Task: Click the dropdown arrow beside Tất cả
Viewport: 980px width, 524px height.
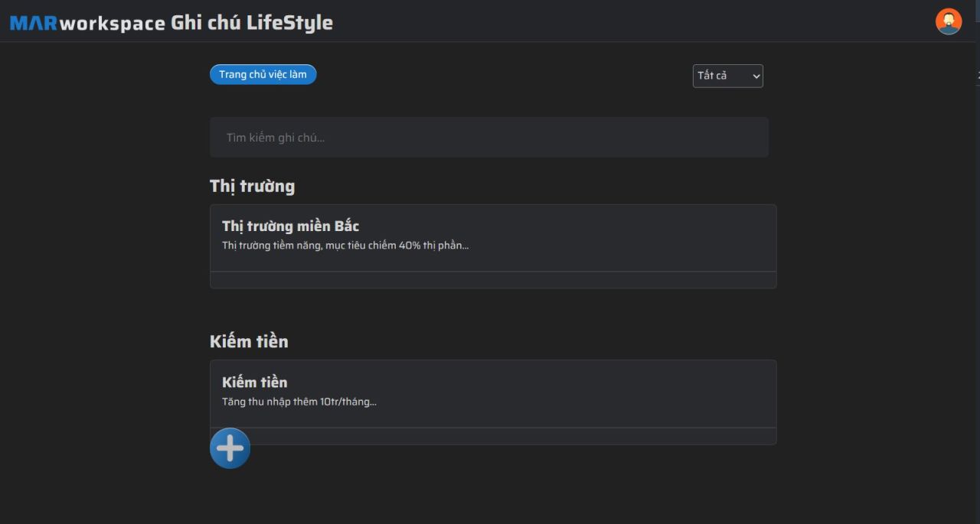Action: [x=756, y=76]
